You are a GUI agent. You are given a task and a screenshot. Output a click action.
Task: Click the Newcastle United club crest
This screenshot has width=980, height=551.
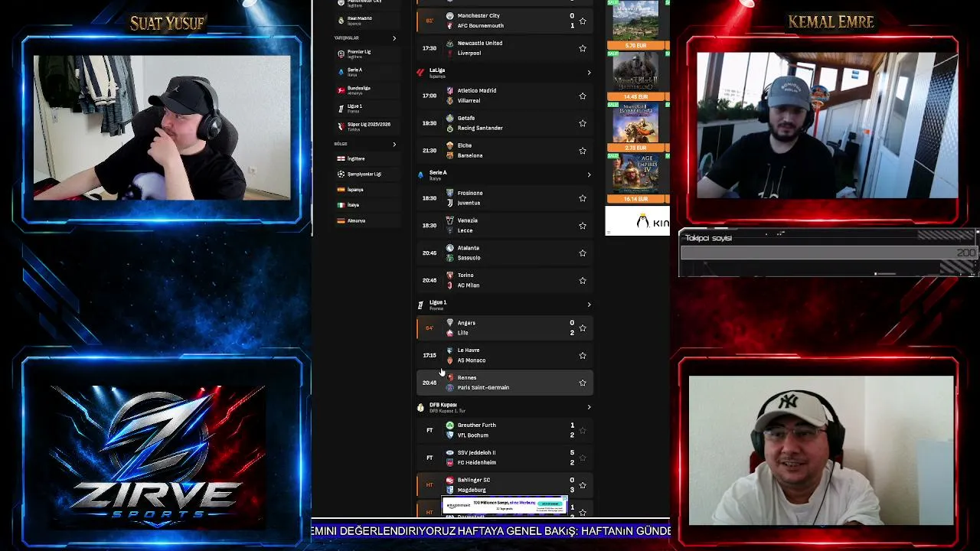point(450,43)
